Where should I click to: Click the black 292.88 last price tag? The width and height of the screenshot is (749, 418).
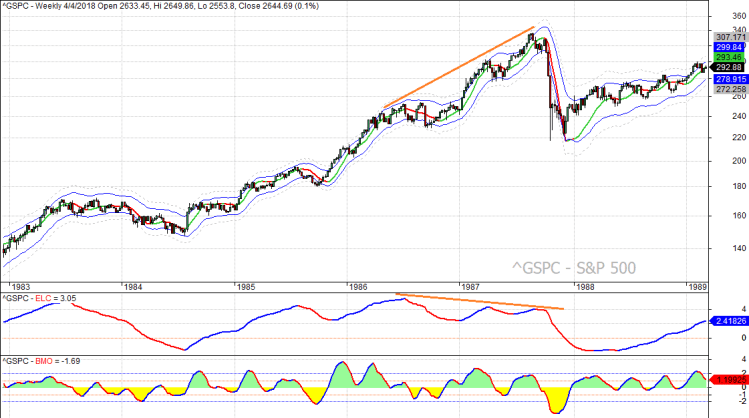pyautogui.click(x=728, y=67)
